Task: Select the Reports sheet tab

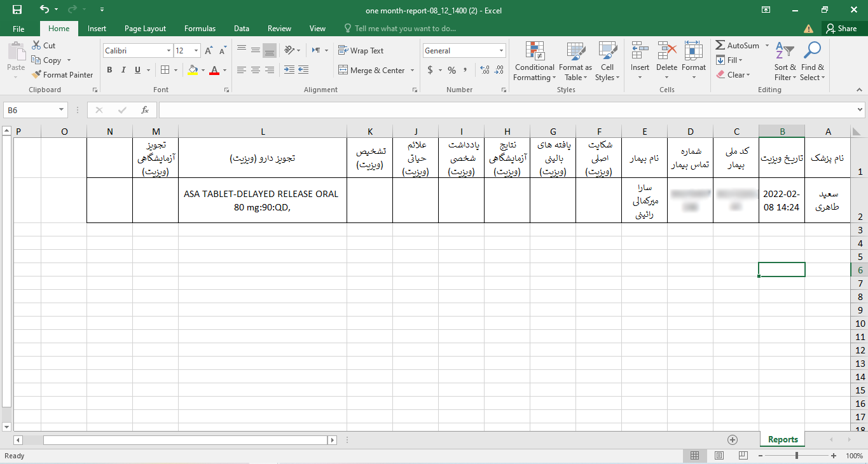Action: (x=782, y=439)
